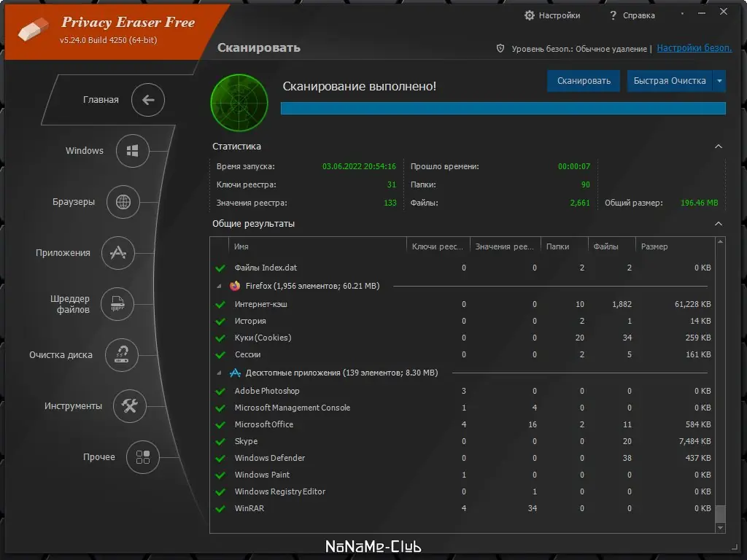The image size is (747, 560).
Task: Click the Настройки gear icon
Action: click(530, 15)
